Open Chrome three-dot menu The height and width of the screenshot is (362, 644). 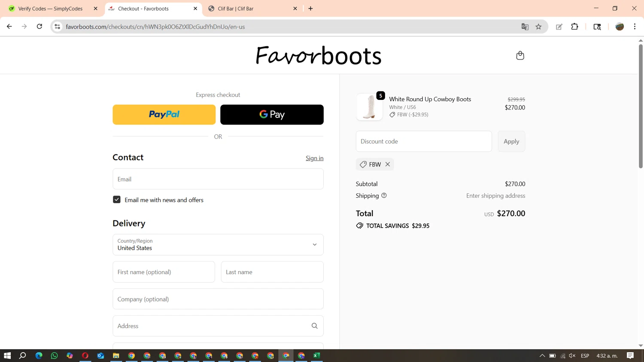tap(635, 27)
